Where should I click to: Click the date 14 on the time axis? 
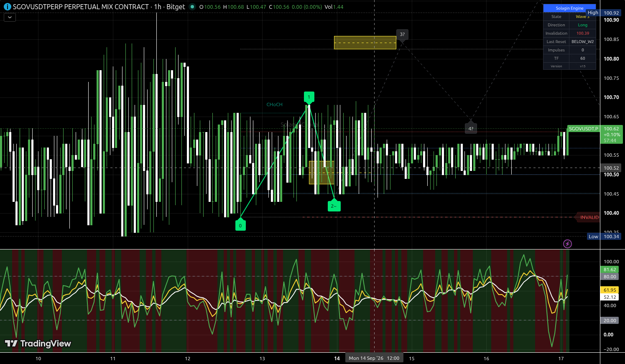point(337,359)
